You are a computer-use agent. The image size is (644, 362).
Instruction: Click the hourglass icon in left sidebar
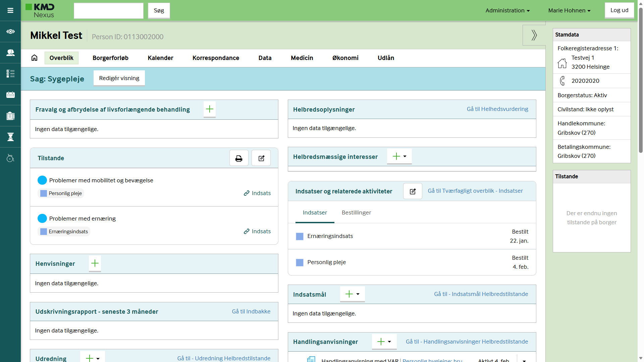10,137
